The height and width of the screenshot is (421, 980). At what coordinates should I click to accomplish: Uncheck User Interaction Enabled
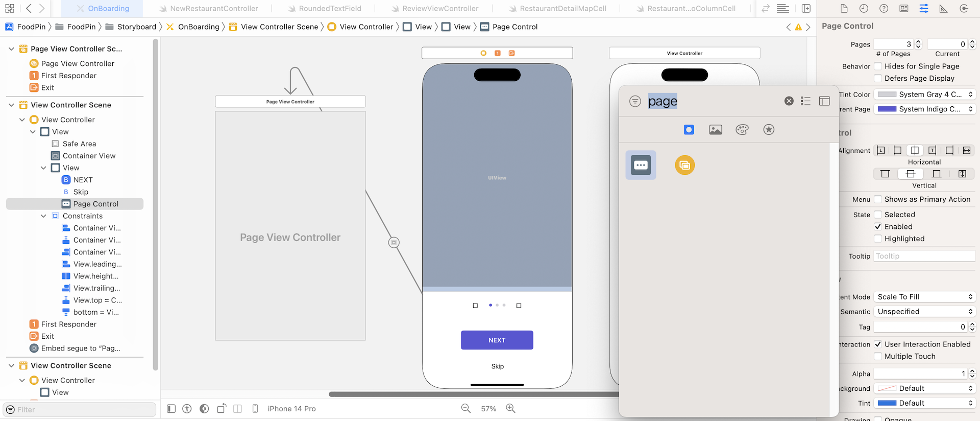coord(878,344)
